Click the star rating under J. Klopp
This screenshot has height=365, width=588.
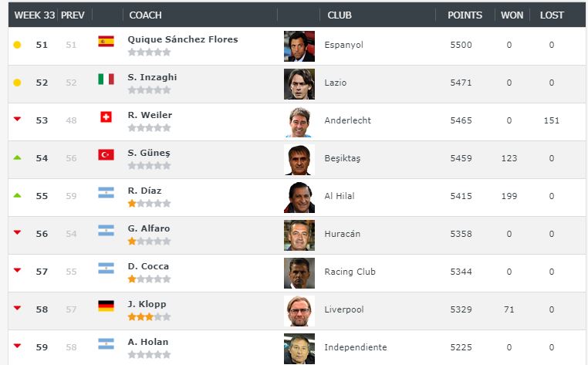click(x=149, y=317)
